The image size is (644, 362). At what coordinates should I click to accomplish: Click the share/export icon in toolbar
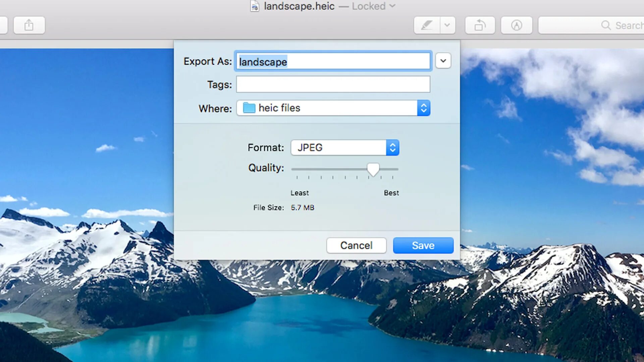click(29, 25)
